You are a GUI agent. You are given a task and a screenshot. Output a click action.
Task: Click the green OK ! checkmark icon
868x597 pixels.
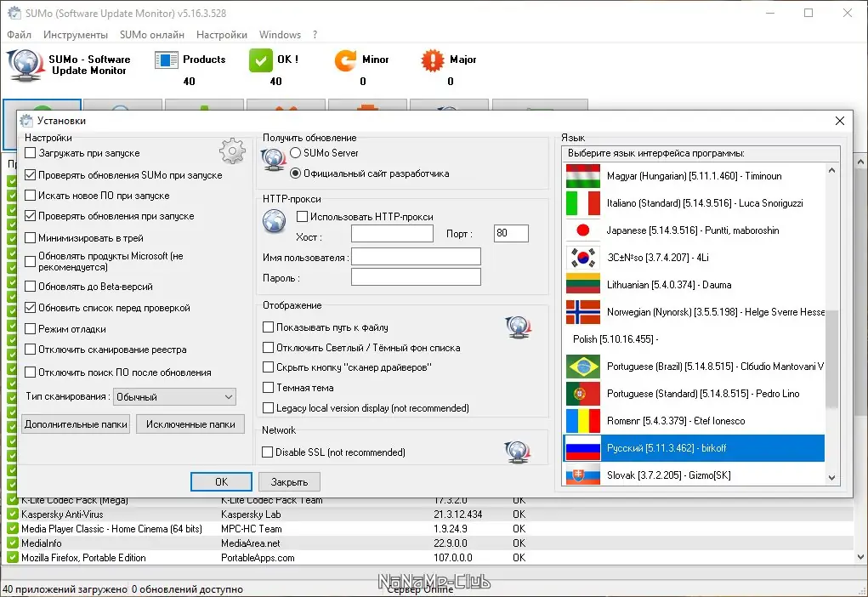pyautogui.click(x=261, y=60)
